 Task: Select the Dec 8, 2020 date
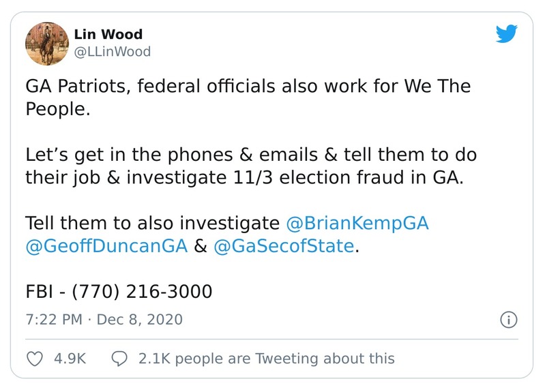140,319
